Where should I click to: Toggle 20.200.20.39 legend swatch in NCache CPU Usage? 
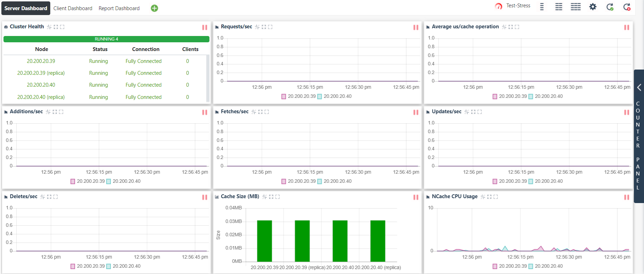(x=495, y=266)
